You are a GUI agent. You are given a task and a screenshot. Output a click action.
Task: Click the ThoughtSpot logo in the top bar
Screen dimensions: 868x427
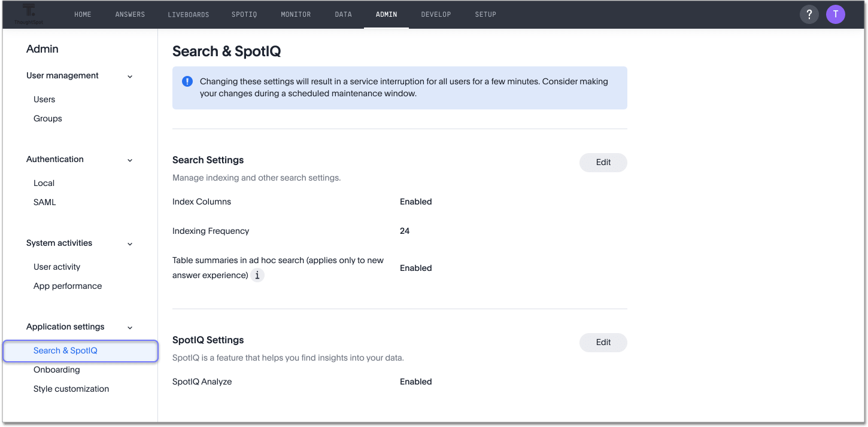28,14
